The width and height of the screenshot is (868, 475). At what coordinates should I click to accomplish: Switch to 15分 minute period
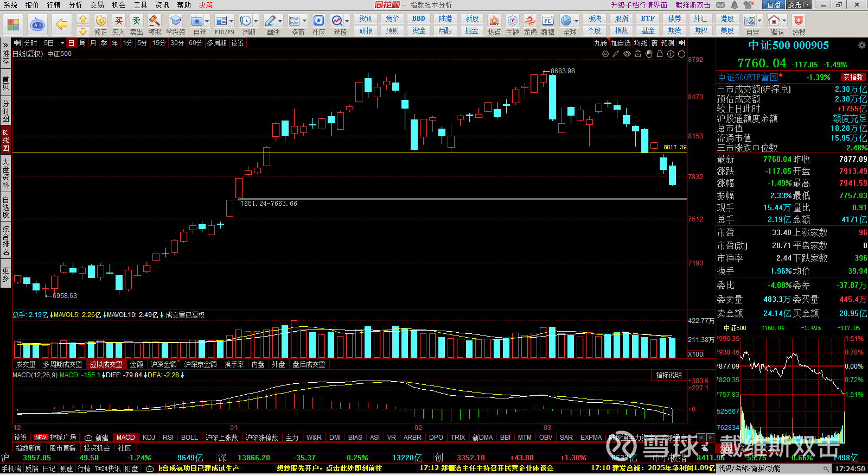click(x=158, y=43)
